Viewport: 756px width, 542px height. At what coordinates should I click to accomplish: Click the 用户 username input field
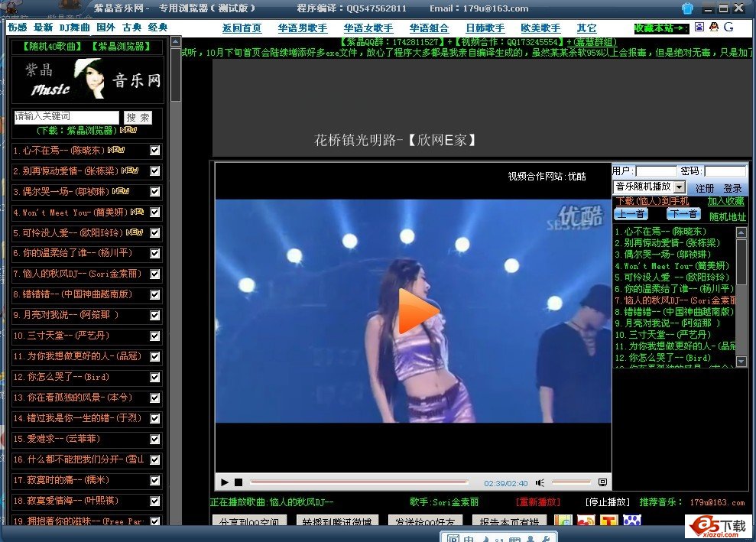click(x=655, y=171)
